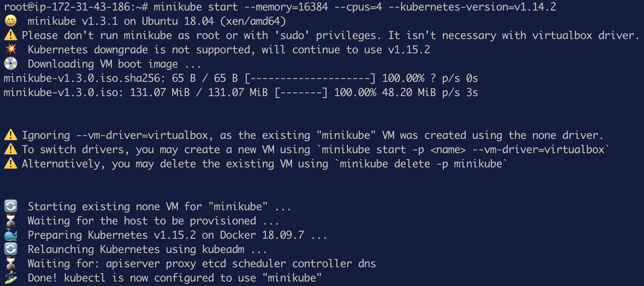Click the warning icon beside Ignoring --vm-driver=virtualbox
The width and height of the screenshot is (644, 286).
11,135
